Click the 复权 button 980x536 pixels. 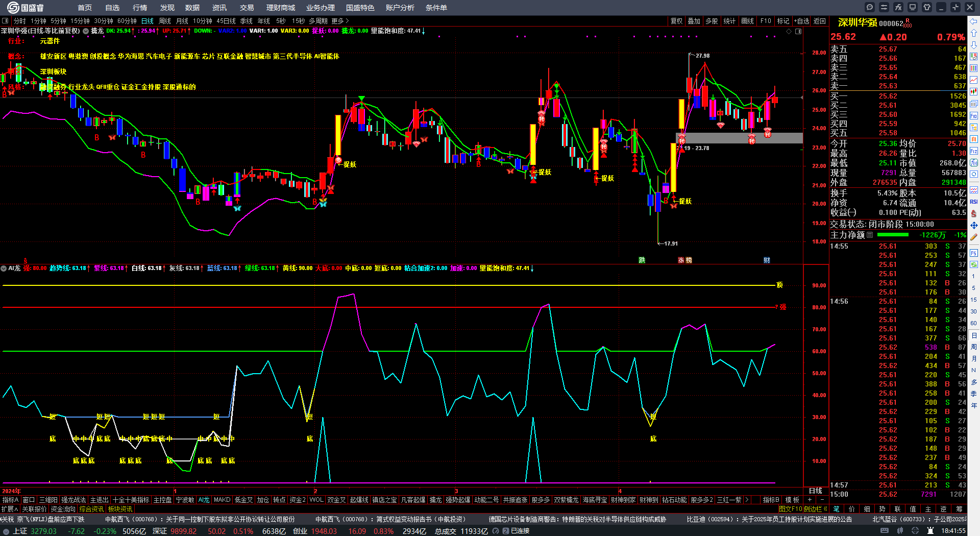(x=676, y=21)
